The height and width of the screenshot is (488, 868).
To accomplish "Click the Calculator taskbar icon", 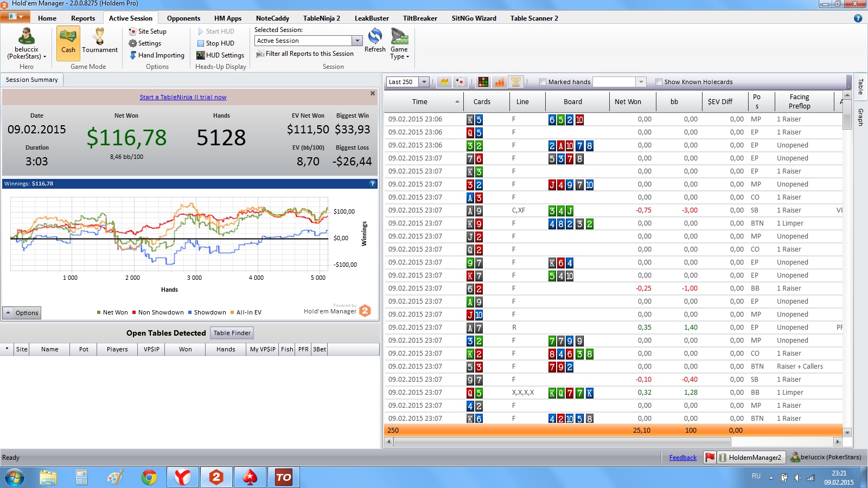I will pyautogui.click(x=81, y=477).
